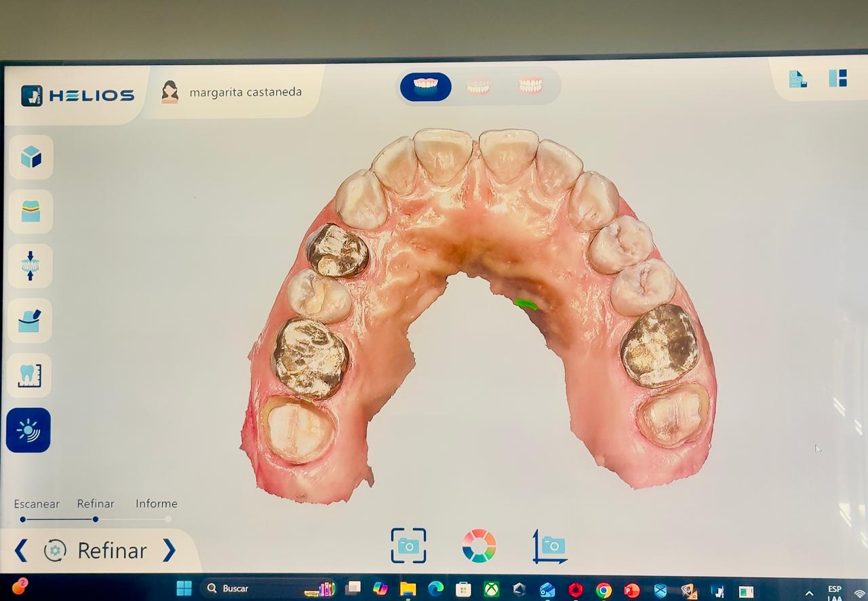Screen dimensions: 868x601
Task: Open Windows Start menu
Action: (184, 589)
